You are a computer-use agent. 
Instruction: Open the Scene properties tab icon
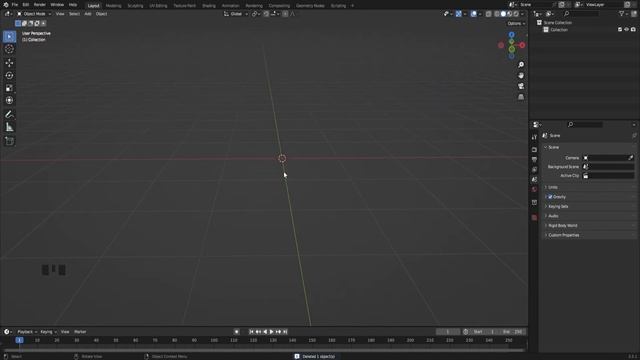coord(534,180)
